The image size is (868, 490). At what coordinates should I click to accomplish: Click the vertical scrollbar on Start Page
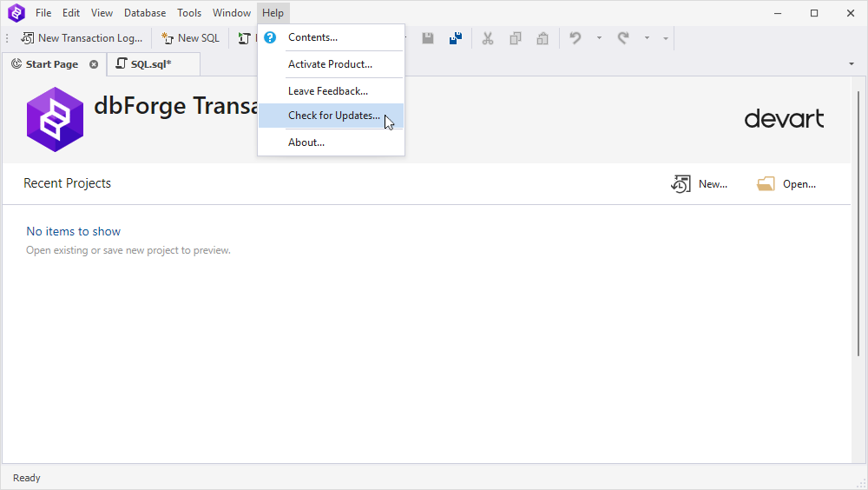click(858, 222)
